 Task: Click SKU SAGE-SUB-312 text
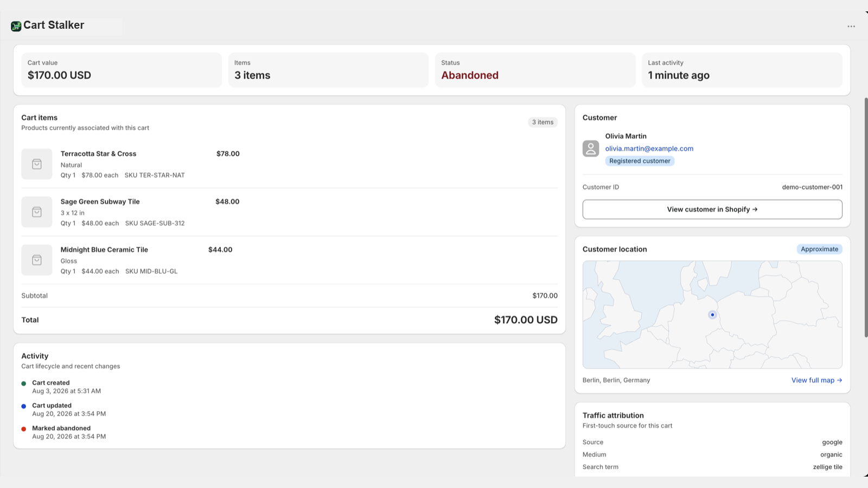155,223
